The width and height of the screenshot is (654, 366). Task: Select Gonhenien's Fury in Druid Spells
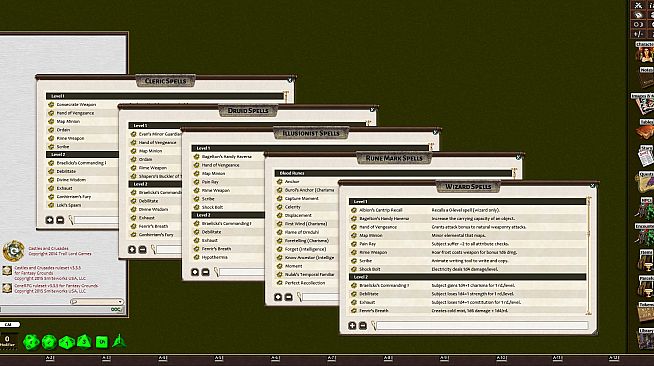(156, 235)
